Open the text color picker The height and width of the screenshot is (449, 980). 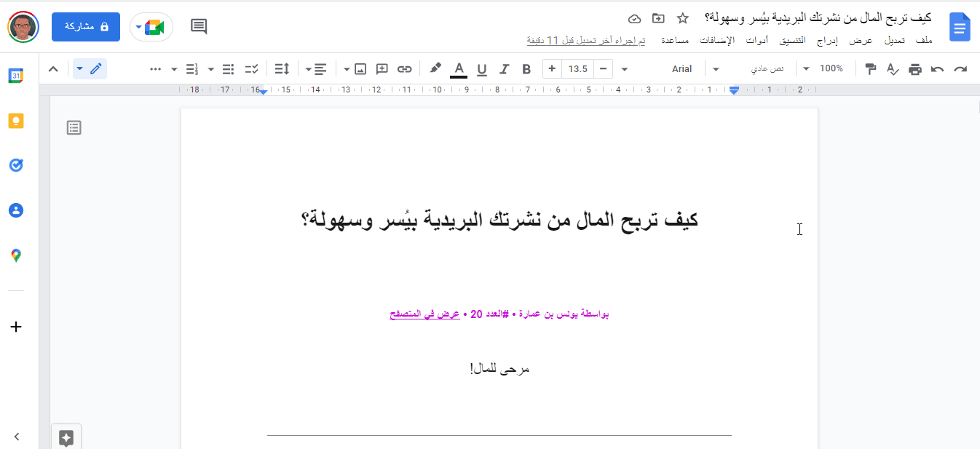click(x=458, y=69)
